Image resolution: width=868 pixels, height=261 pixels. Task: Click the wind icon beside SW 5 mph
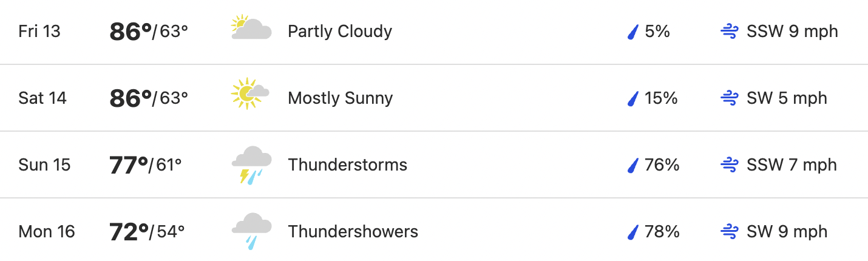[x=729, y=98]
